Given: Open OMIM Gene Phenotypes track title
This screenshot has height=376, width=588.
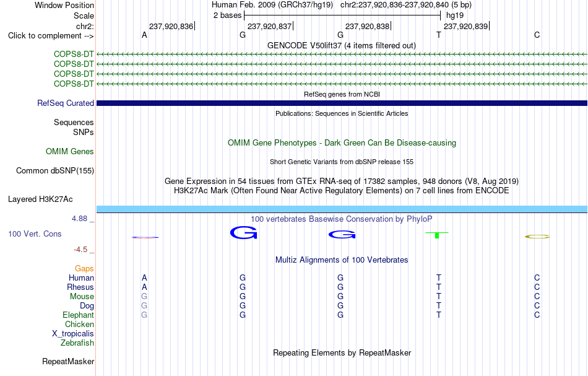Looking at the screenshot, I should pos(342,142).
